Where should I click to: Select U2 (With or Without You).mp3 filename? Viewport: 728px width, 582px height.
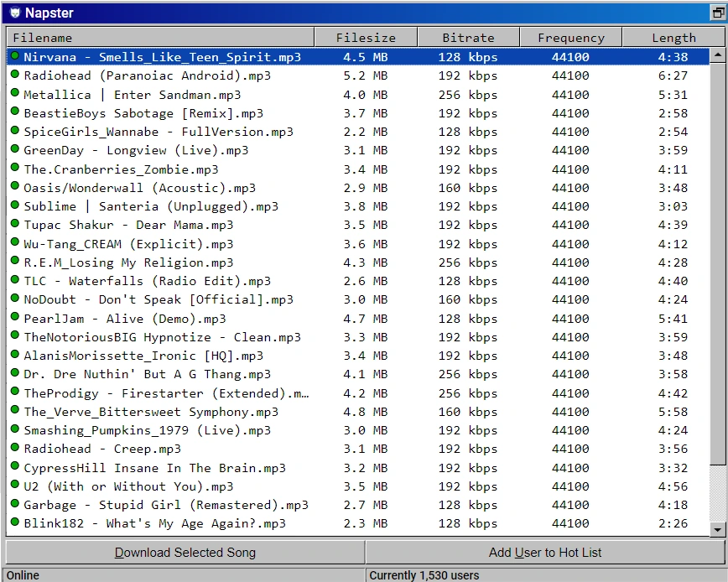point(128,486)
